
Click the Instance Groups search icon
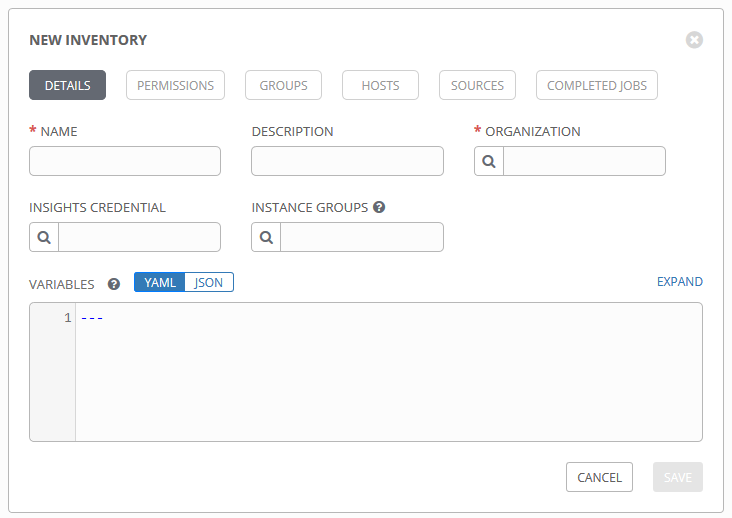coord(266,237)
